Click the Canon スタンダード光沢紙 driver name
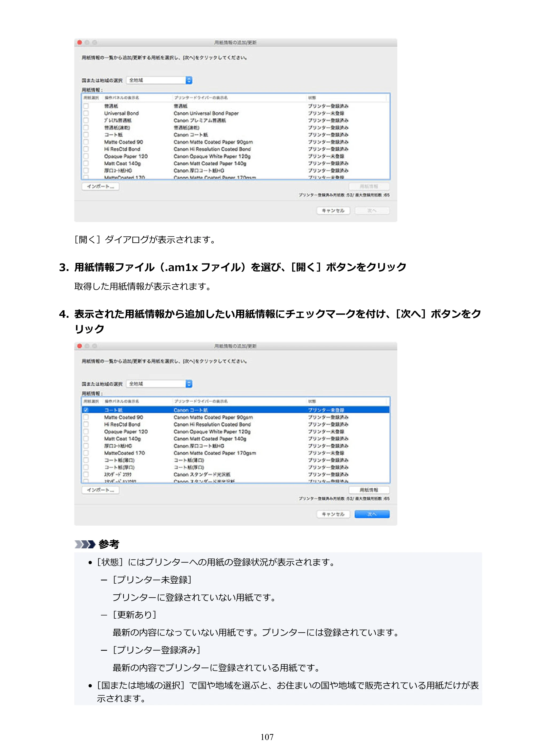 (x=202, y=475)
